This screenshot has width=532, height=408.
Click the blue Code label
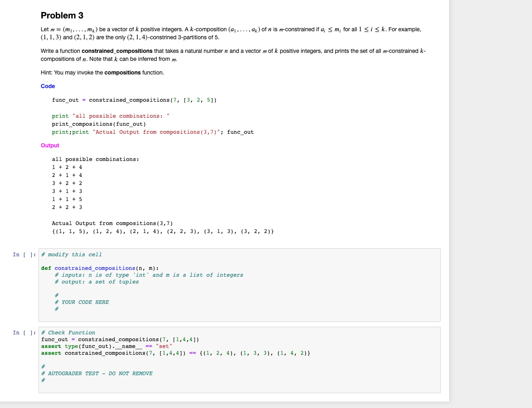[x=48, y=86]
